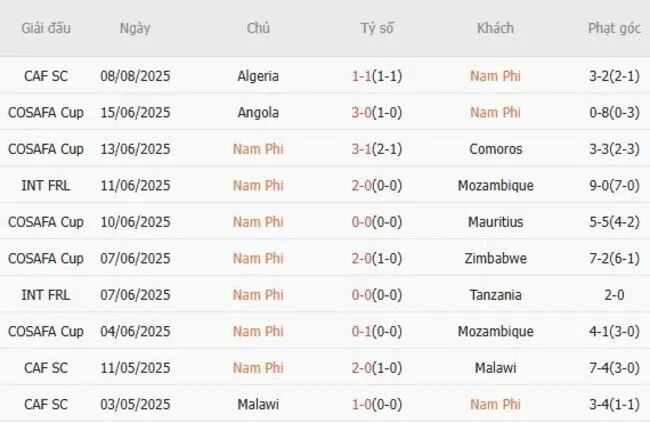Click the 15/06/2025 date cell

click(x=136, y=112)
